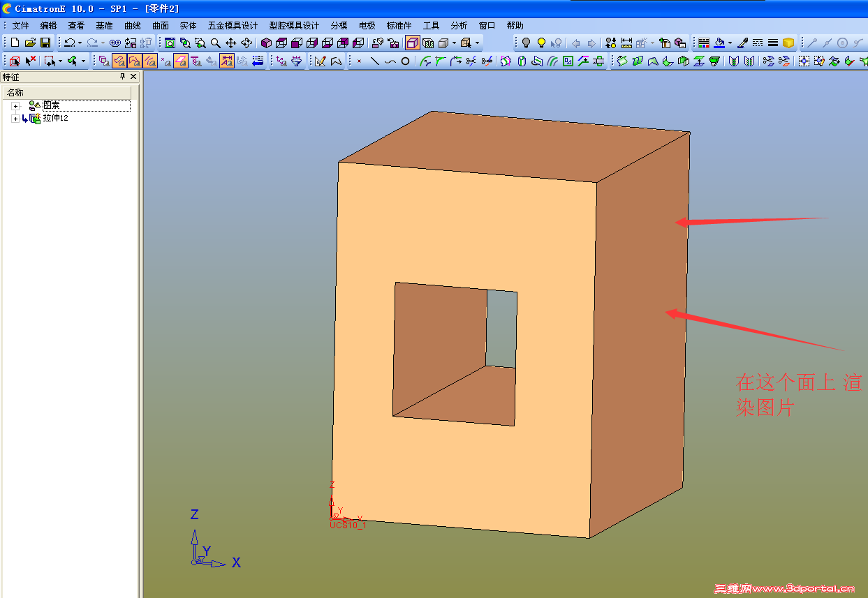Click the line thickness style icon
Viewport: 868px width, 598px height.
(773, 43)
